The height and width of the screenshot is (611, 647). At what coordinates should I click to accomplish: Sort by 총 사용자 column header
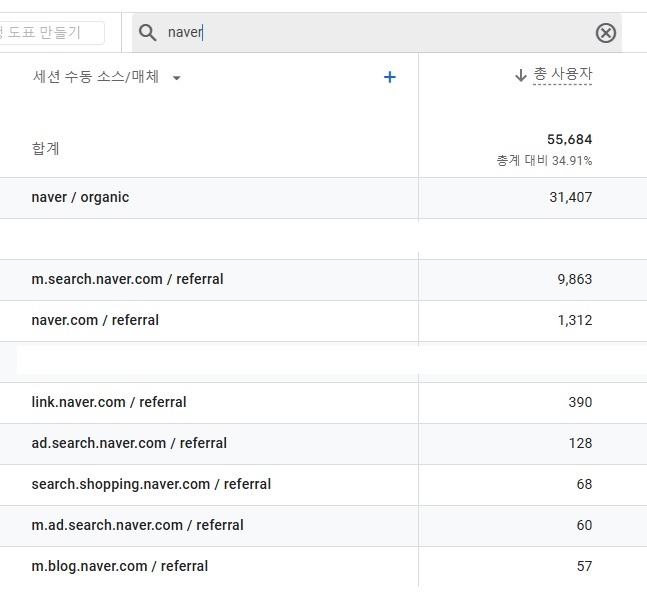tap(562, 74)
